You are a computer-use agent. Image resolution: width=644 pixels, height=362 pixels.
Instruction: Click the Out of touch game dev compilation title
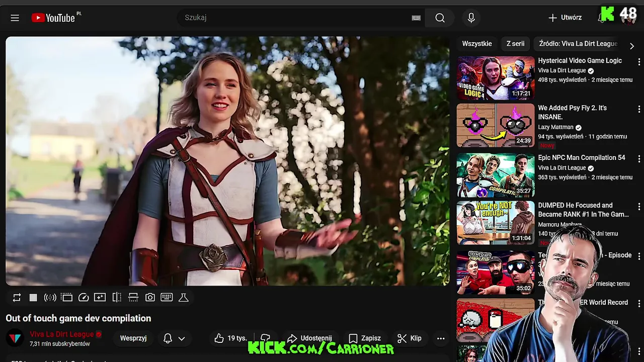78,318
